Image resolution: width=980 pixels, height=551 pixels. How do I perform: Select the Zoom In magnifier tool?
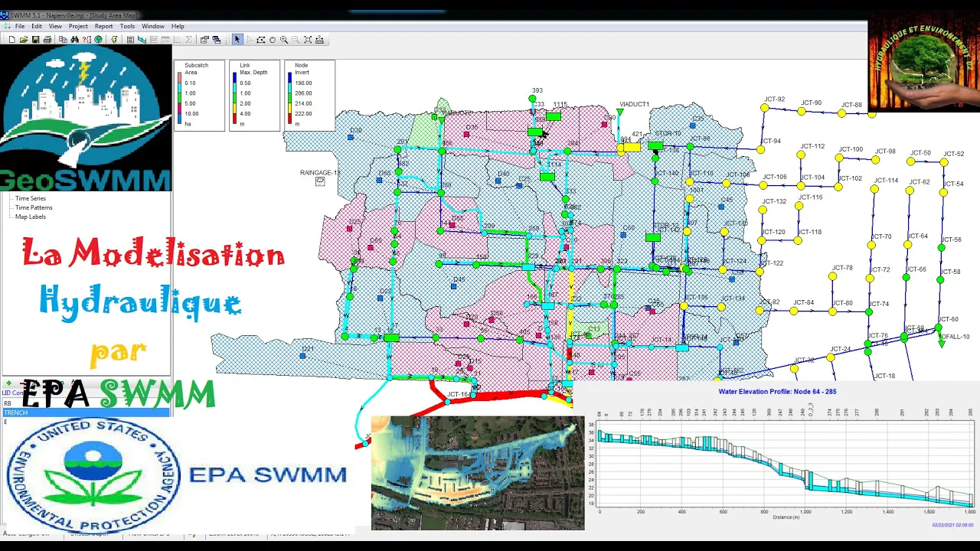[284, 39]
